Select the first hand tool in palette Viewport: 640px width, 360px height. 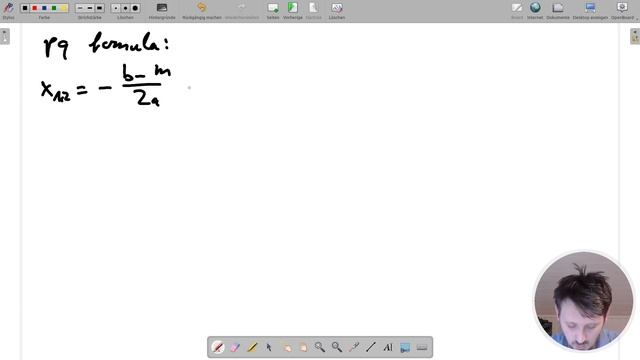(x=286, y=347)
